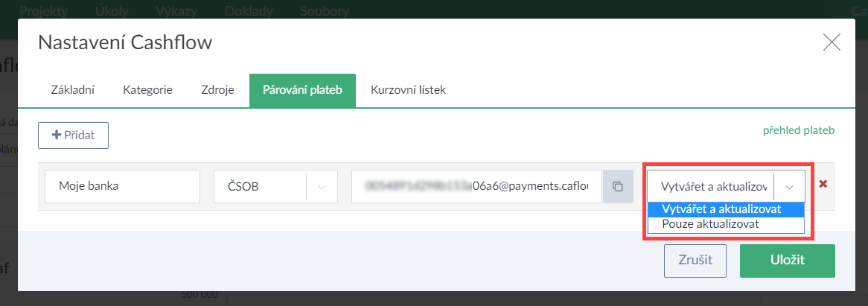Go to the Zdroje tab
The image size is (868, 306).
(217, 90)
